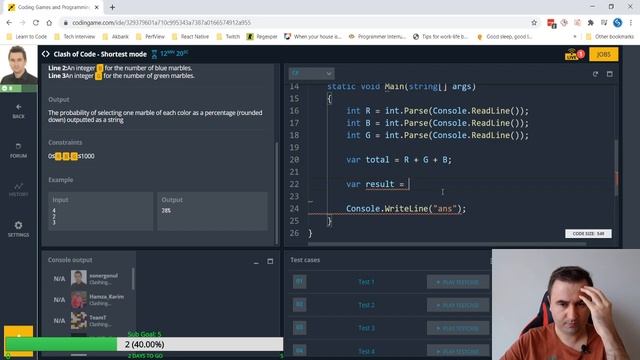640x360 pixels.
Task: Open the Learn to Code bookmark folder
Action: (27, 37)
